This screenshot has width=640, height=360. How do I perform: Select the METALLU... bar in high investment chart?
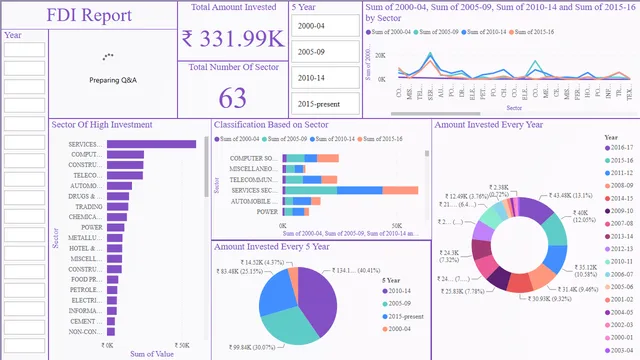click(115, 238)
